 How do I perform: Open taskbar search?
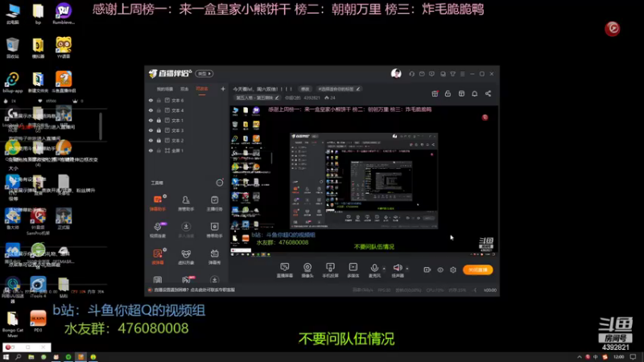18,357
